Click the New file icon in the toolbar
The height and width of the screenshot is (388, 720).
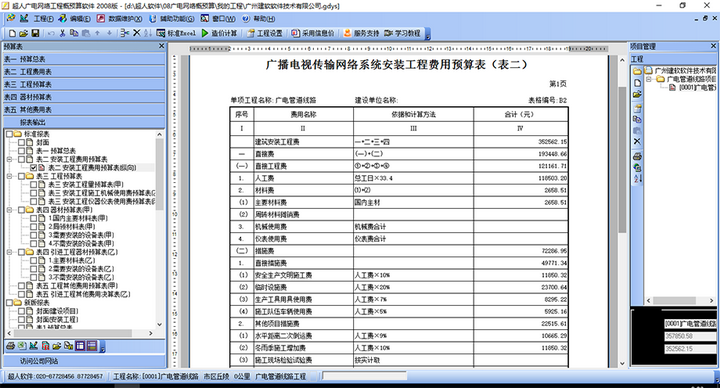click(12, 33)
